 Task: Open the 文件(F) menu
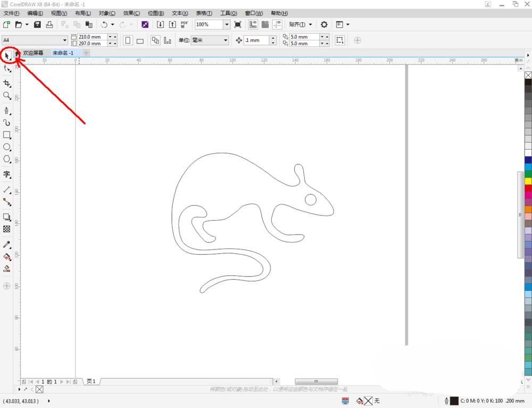pos(11,13)
